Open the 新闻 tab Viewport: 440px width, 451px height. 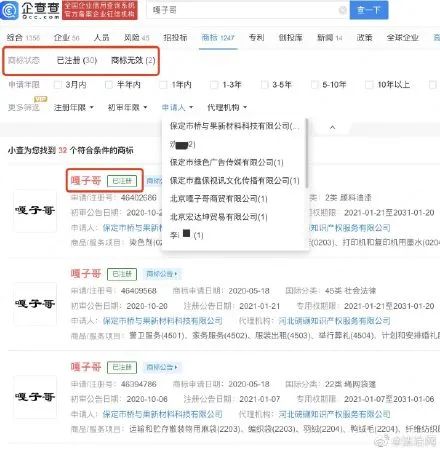point(329,37)
